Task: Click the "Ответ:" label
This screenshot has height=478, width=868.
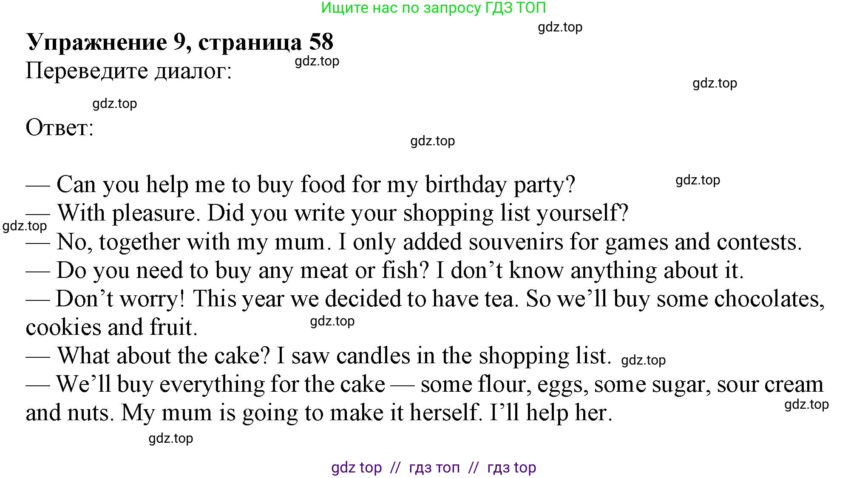Action: coord(60,127)
